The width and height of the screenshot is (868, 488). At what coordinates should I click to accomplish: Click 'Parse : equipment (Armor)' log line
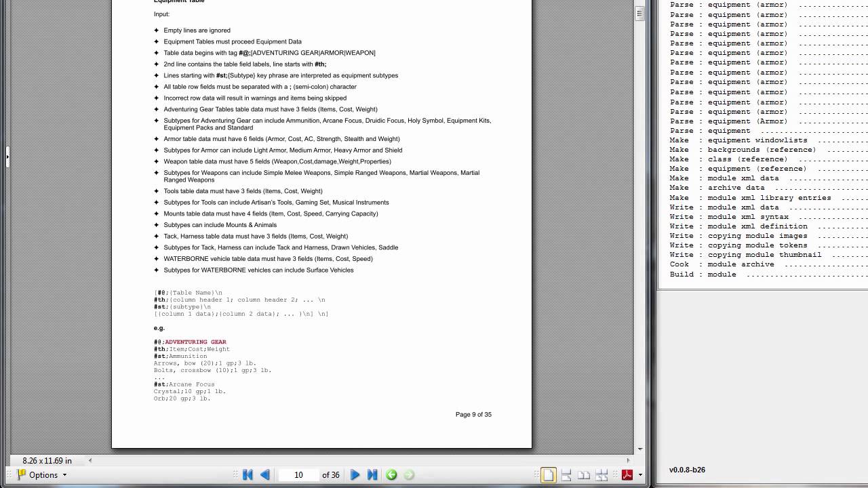point(728,121)
